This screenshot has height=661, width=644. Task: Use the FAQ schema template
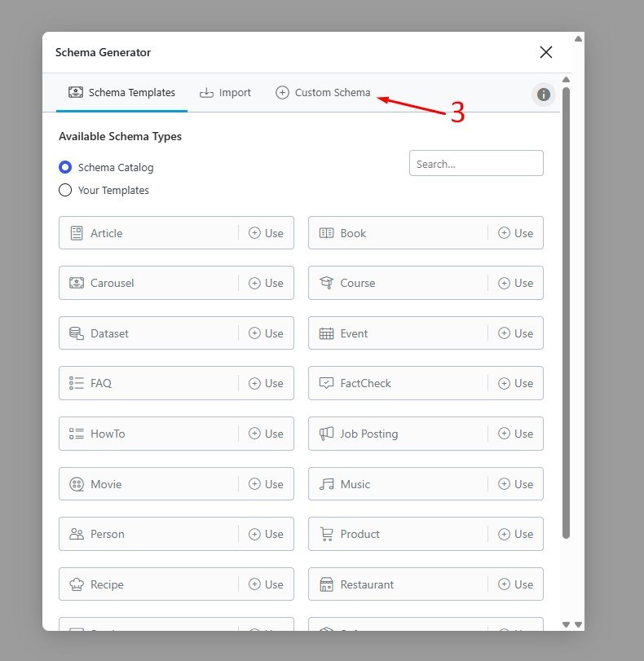pyautogui.click(x=266, y=383)
